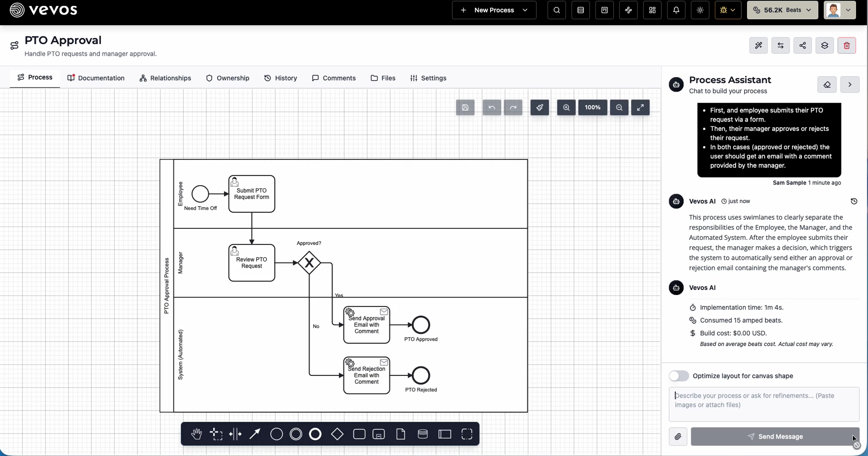This screenshot has height=456, width=868.
Task: Attach a file with paperclip
Action: click(678, 437)
